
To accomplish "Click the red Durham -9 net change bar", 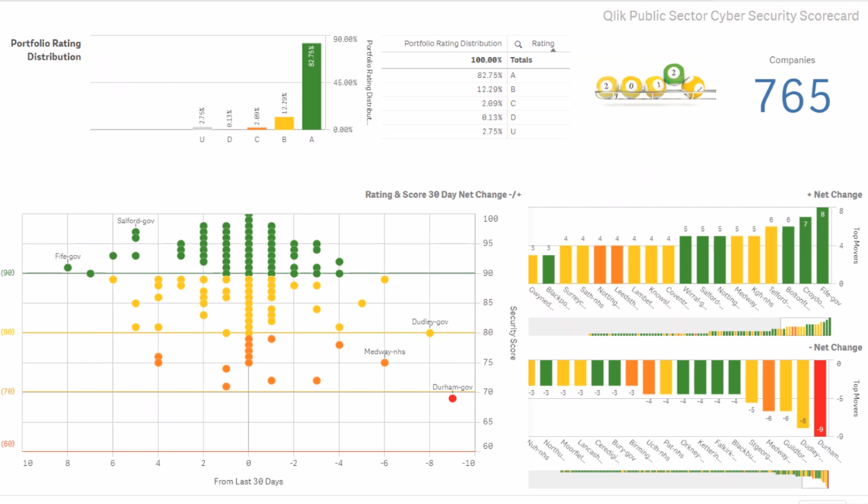I will tap(821, 398).
